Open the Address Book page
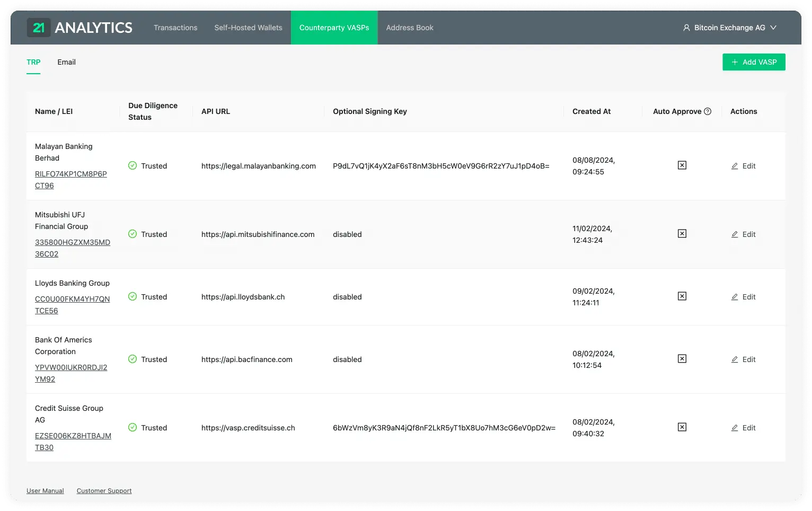This screenshot has height=511, width=812. point(410,28)
